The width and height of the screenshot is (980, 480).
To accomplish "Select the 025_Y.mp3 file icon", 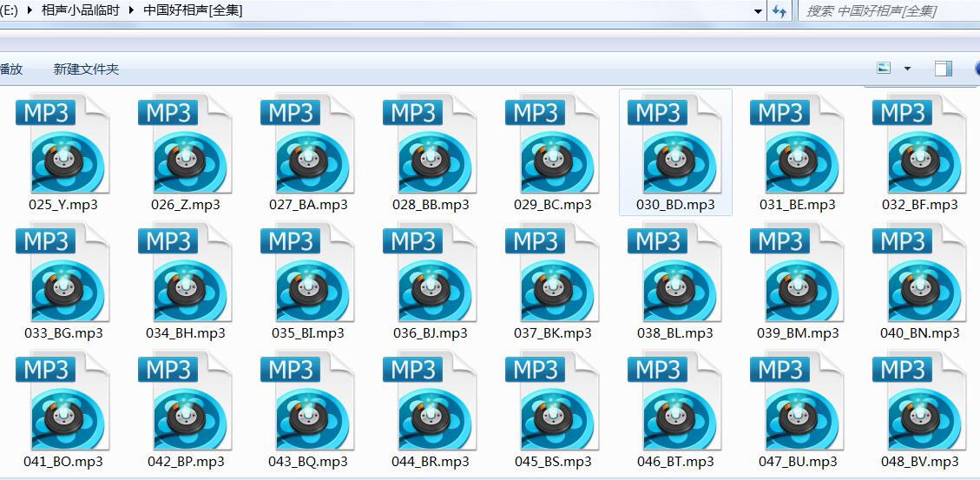I will (62, 144).
